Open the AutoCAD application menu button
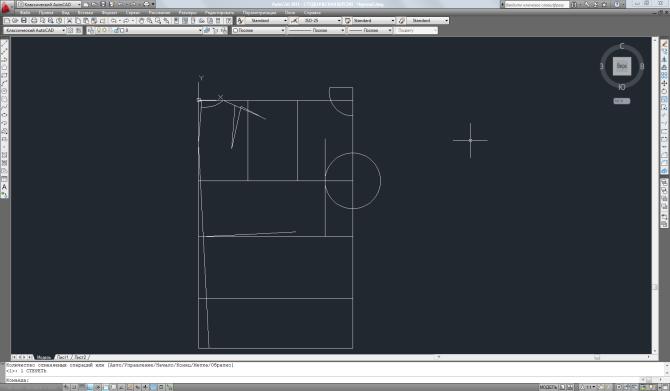This screenshot has height=391, width=670. [6, 8]
